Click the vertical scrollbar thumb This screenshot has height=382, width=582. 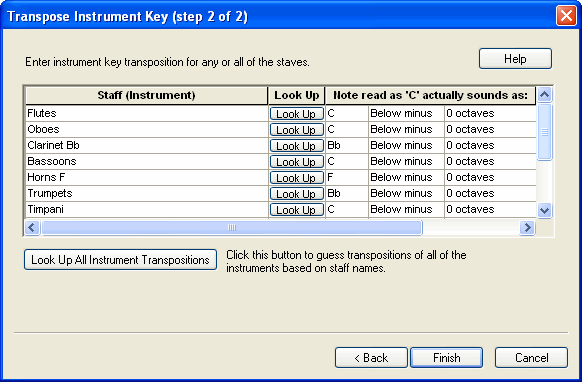pyautogui.click(x=545, y=132)
